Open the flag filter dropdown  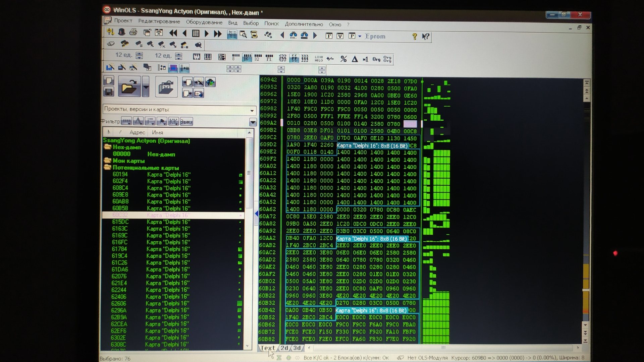pyautogui.click(x=162, y=121)
